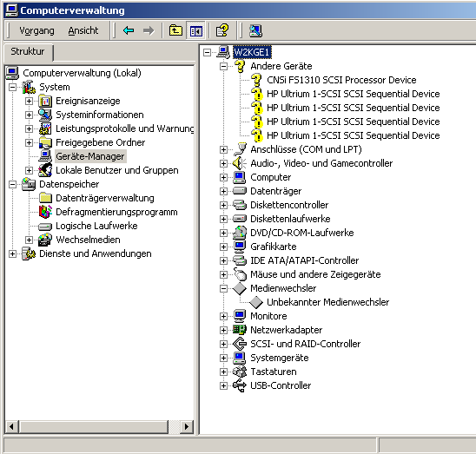
Task: Switch to the Struktur tab
Action: click(28, 52)
